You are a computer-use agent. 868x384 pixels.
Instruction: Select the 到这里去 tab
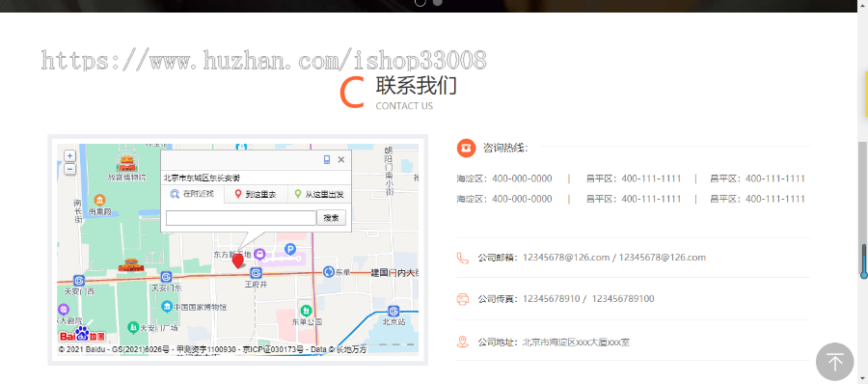[x=256, y=195]
